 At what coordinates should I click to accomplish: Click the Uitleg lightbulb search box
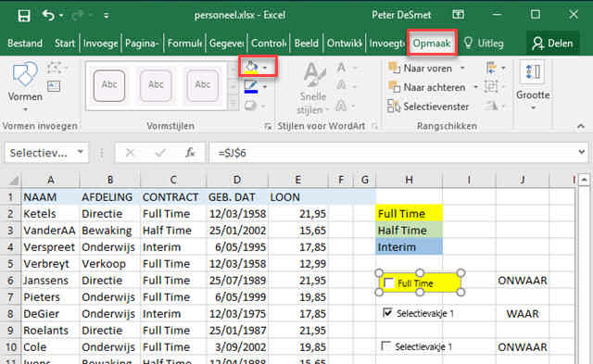coord(484,44)
